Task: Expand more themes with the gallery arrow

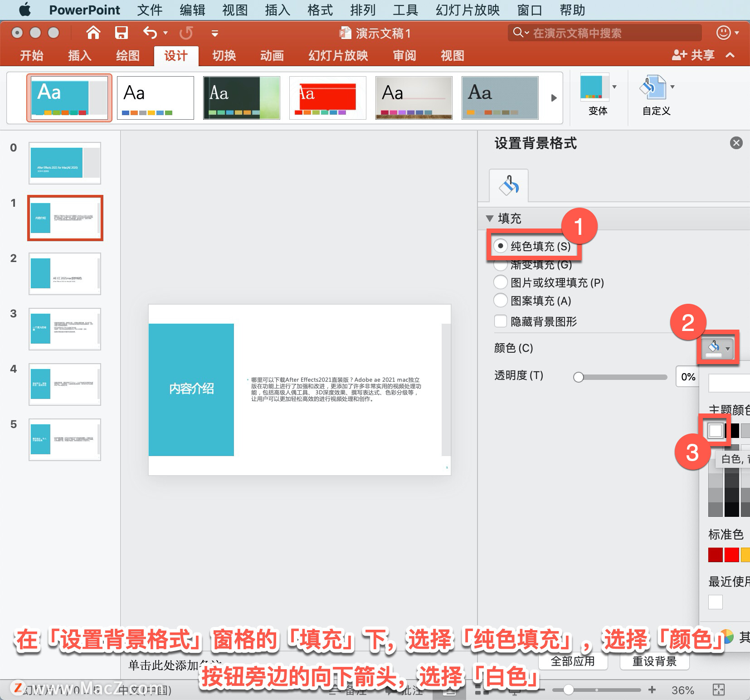Action: pyautogui.click(x=554, y=98)
